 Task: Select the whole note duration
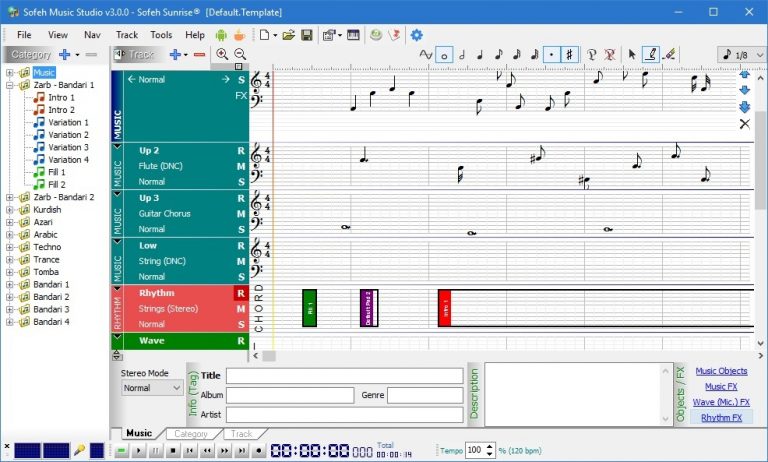(444, 54)
